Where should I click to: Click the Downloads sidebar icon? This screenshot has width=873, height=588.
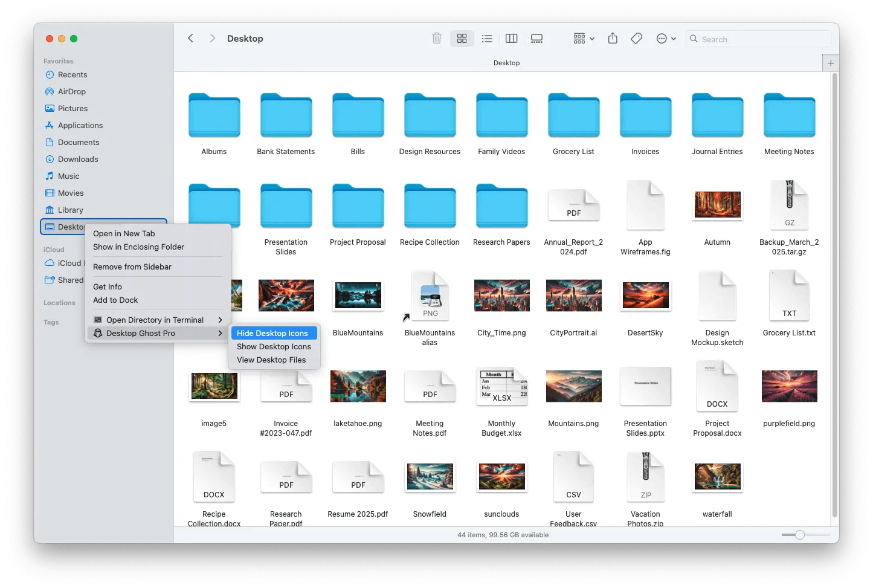click(50, 159)
